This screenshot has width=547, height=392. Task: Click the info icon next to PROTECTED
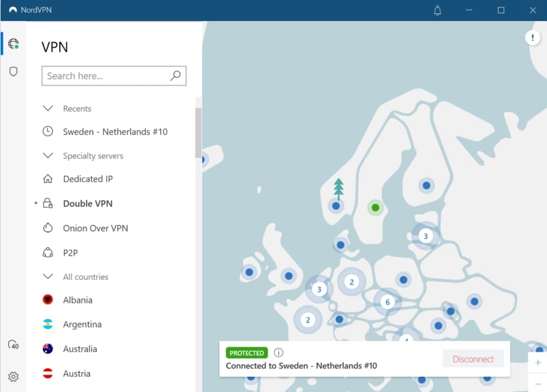[x=279, y=352]
